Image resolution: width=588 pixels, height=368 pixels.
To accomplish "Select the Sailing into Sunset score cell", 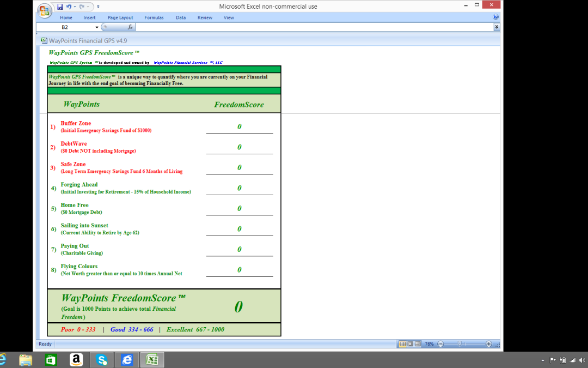I will coord(239,229).
